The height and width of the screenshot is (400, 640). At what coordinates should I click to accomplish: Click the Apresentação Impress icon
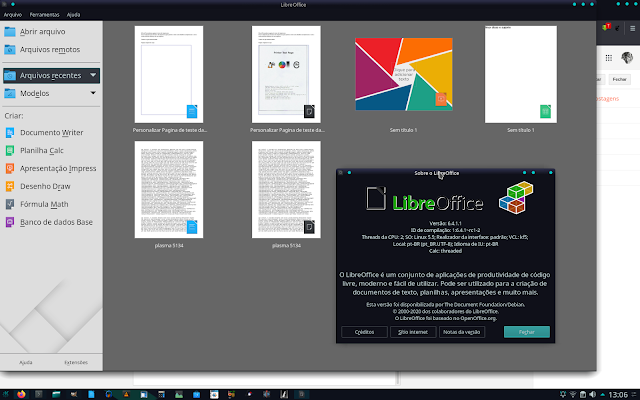point(10,168)
